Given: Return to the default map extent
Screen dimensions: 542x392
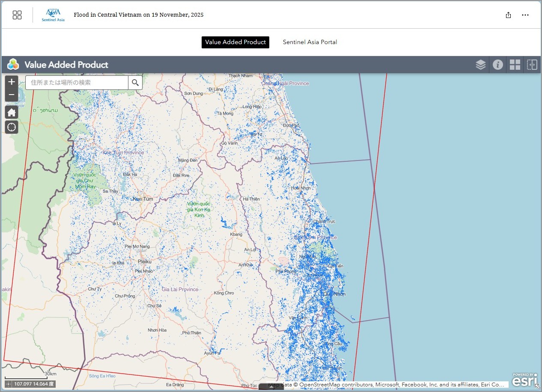Looking at the screenshot, I should [x=12, y=113].
